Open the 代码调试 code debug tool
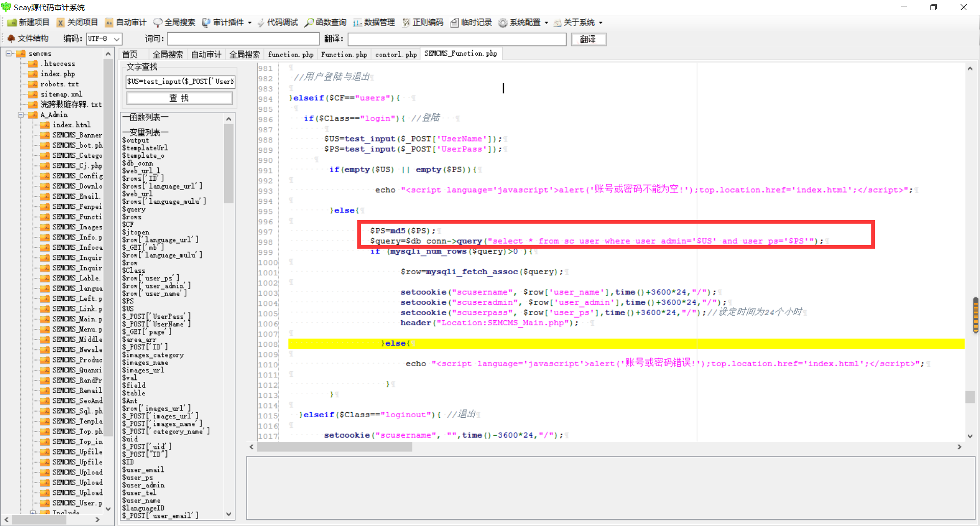Screen dimensions: 980x526 [278, 22]
